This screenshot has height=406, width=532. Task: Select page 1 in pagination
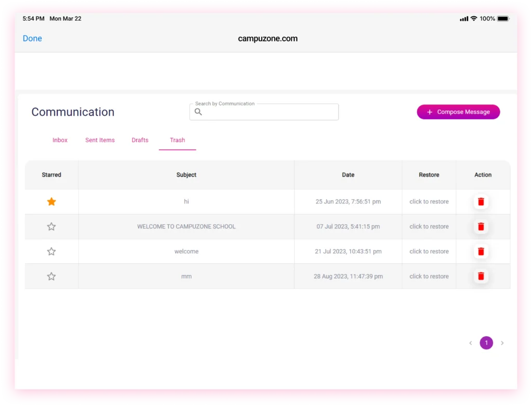coord(486,343)
